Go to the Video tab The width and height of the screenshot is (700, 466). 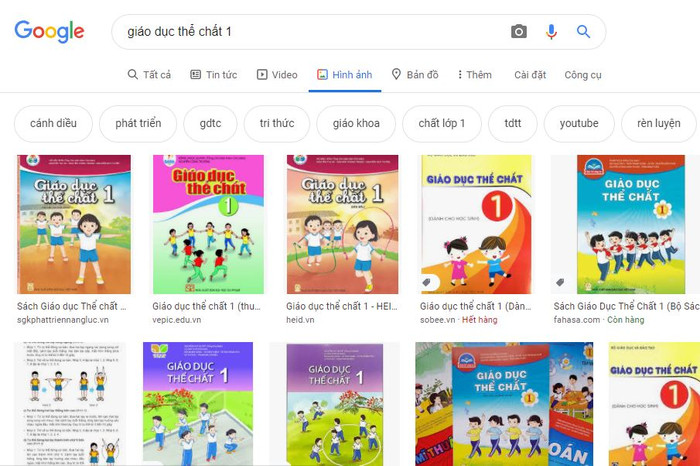pyautogui.click(x=277, y=75)
